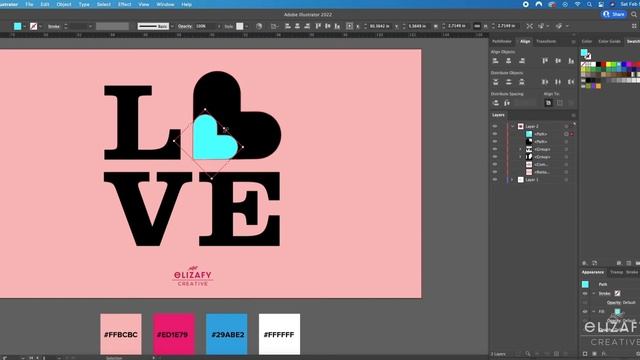
Task: Open the Layers panel options menu
Action: coord(573,115)
